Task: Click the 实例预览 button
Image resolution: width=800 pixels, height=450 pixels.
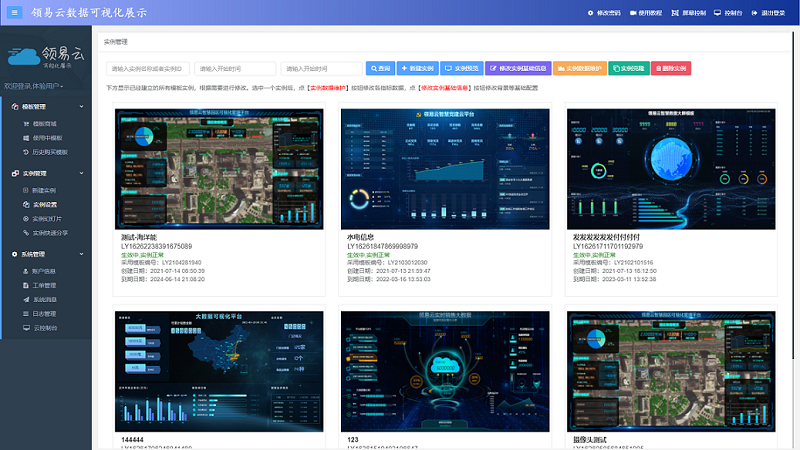Action: coord(462,68)
